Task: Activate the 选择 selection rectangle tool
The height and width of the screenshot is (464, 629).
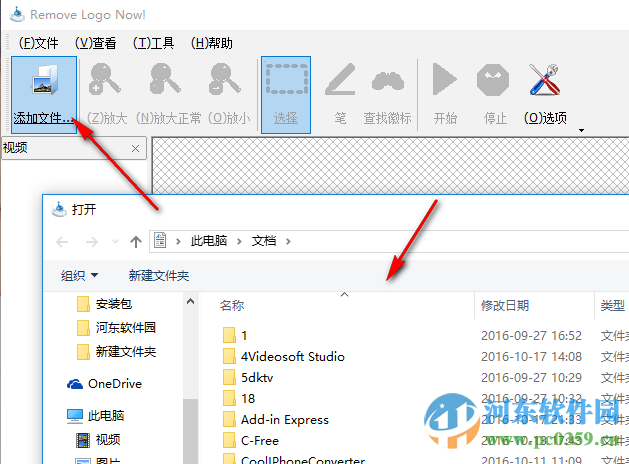Action: coord(286,95)
